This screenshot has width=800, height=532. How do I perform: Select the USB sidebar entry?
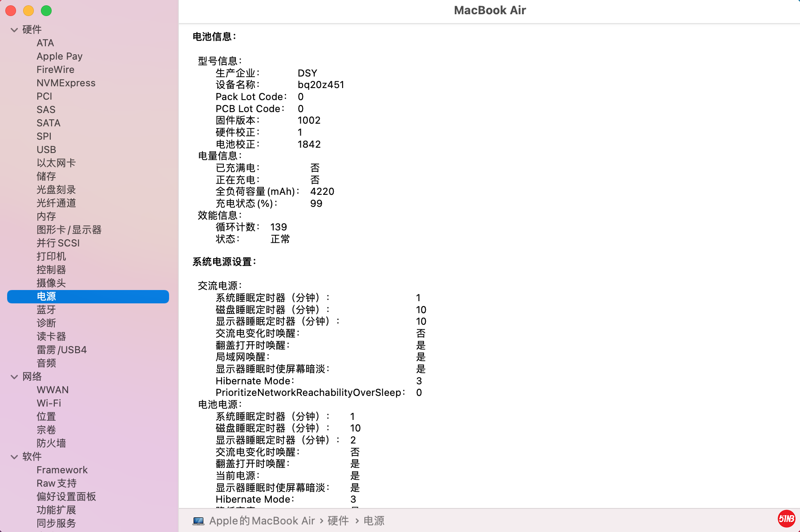coord(46,150)
